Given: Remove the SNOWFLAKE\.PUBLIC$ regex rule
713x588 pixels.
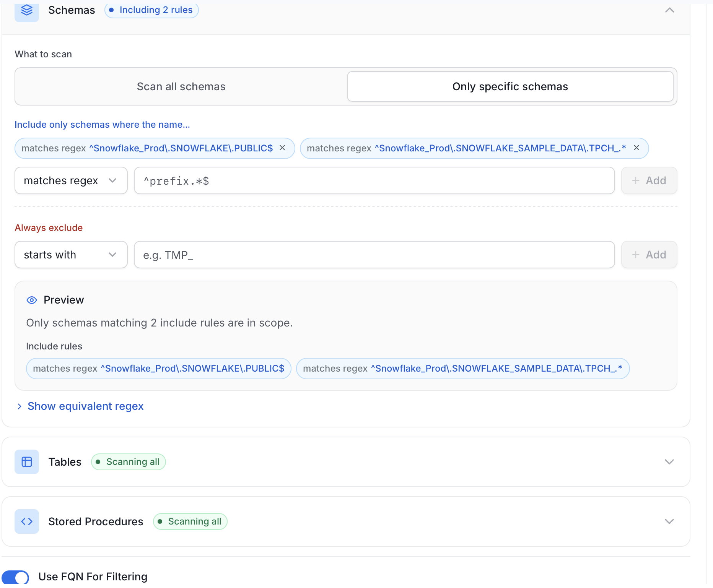Looking at the screenshot, I should click(x=282, y=148).
